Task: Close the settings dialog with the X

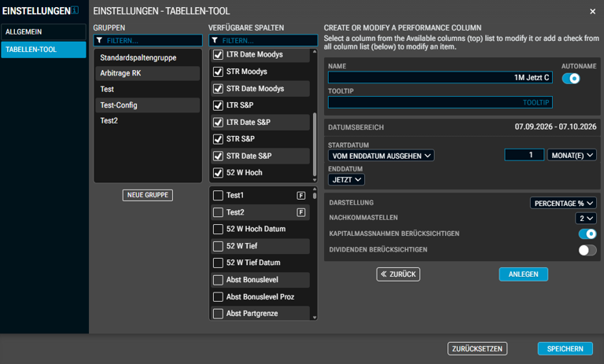Action: click(x=592, y=12)
